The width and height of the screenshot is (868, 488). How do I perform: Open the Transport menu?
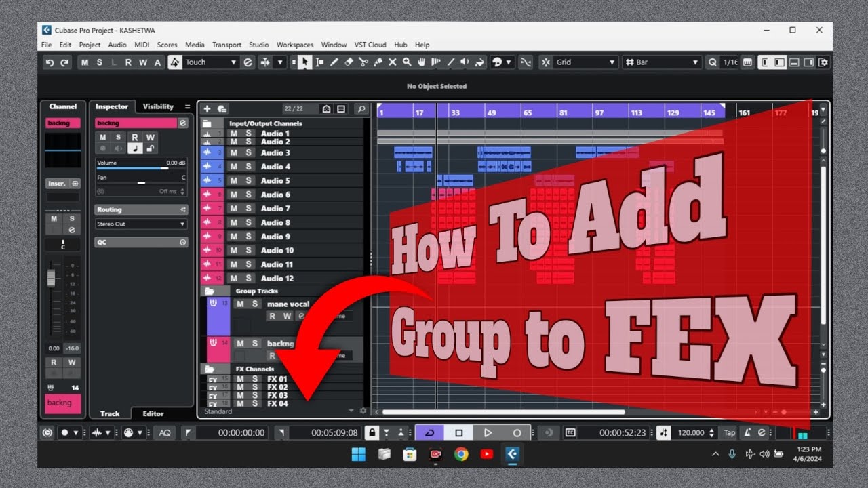226,45
